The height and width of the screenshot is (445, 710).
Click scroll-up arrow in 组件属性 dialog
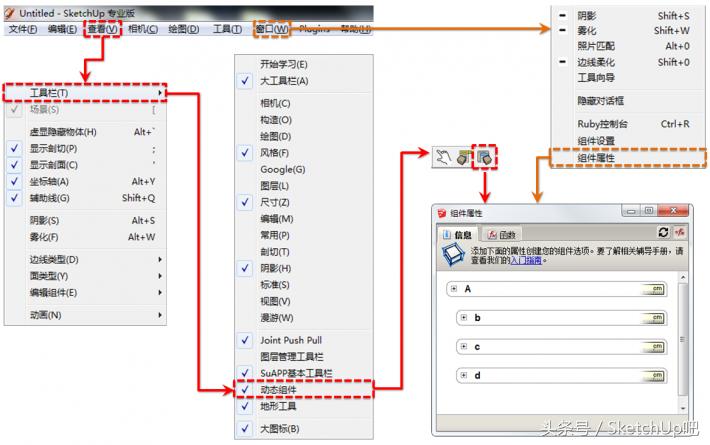coord(683,277)
